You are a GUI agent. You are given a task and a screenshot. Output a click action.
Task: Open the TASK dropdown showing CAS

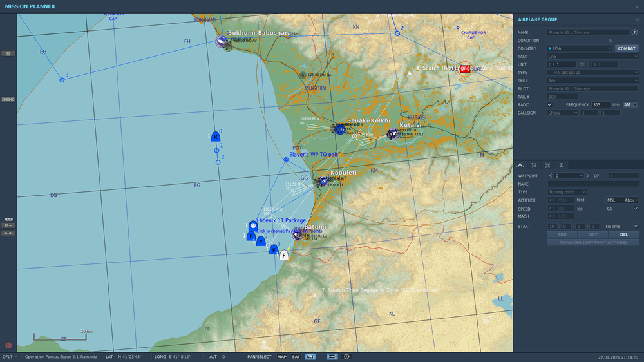[x=592, y=56]
